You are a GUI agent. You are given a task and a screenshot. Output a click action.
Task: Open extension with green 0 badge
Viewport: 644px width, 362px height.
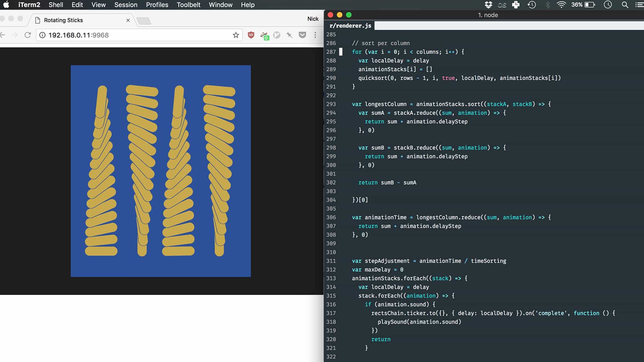coord(264,36)
